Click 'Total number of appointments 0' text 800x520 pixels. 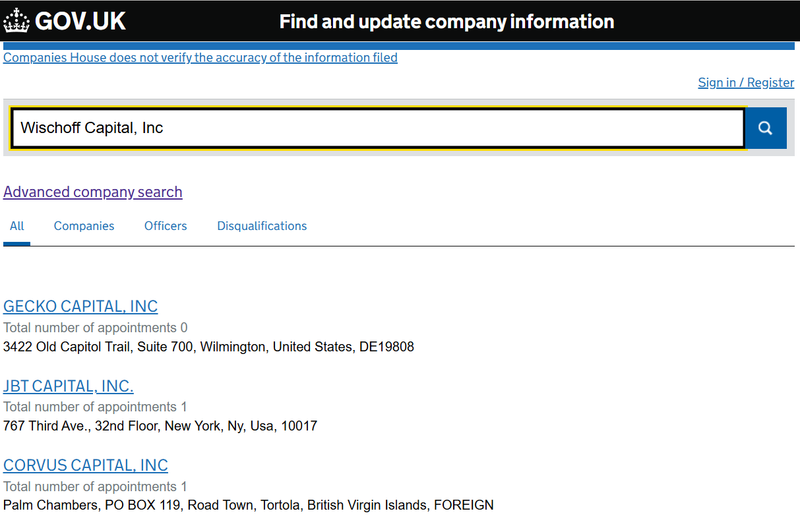pos(95,328)
